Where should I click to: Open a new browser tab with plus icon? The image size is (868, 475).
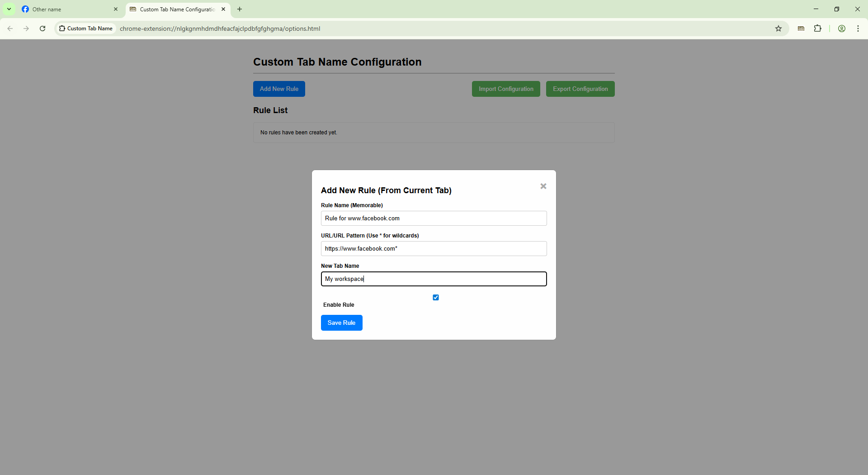point(240,9)
